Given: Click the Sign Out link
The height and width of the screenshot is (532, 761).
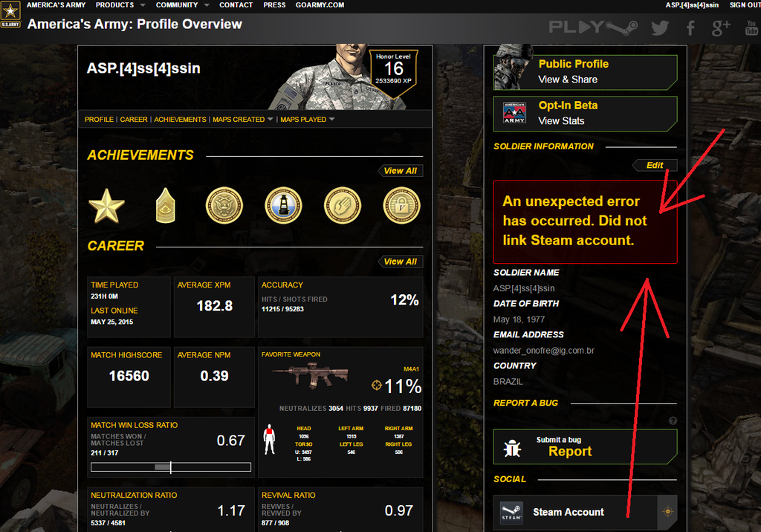Looking at the screenshot, I should 745,5.
